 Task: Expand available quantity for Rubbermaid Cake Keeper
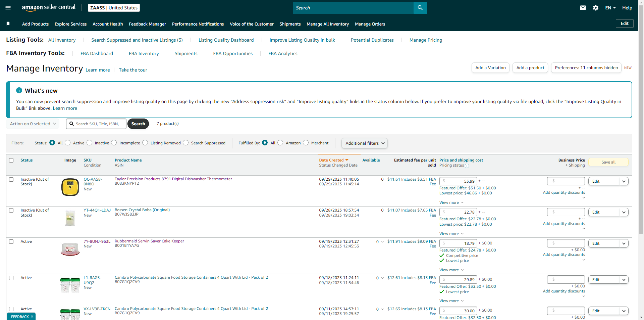coord(382,242)
